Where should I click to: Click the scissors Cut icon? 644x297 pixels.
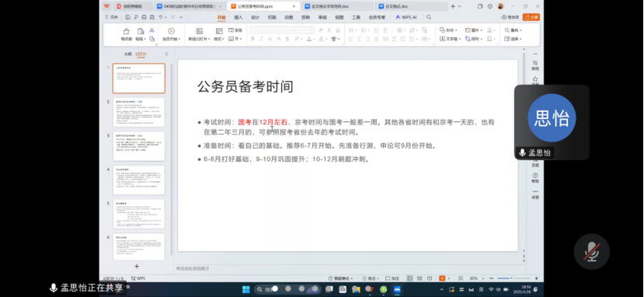[x=151, y=30]
